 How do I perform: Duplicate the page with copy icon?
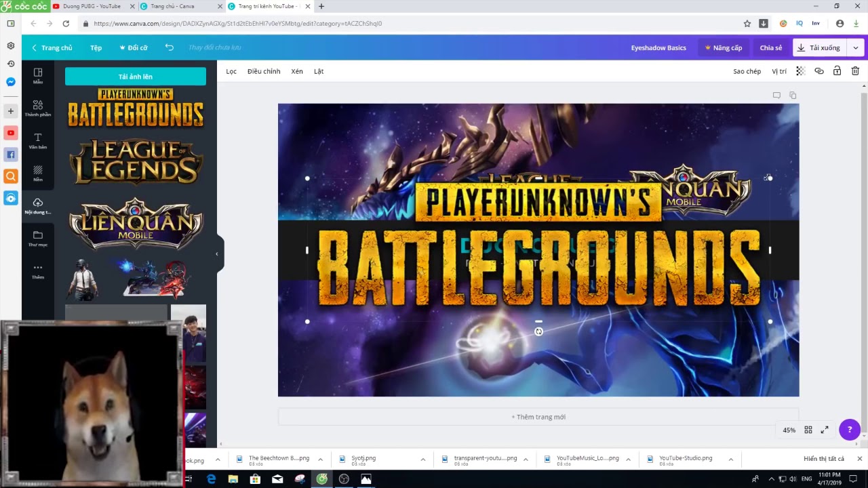[x=793, y=96]
